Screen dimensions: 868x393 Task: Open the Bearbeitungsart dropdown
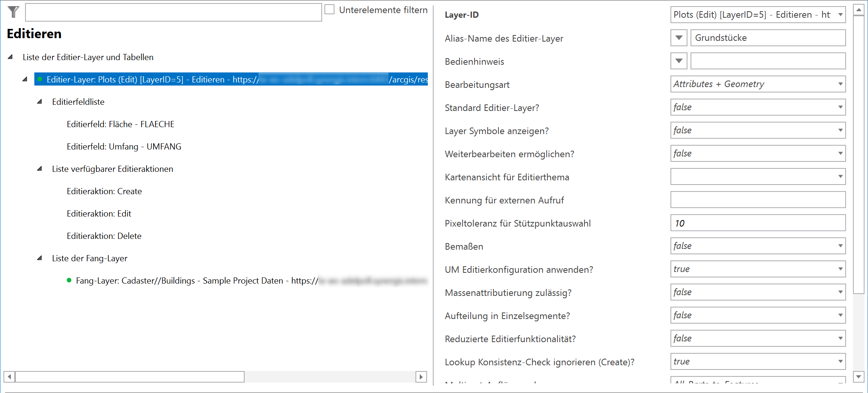pos(758,84)
